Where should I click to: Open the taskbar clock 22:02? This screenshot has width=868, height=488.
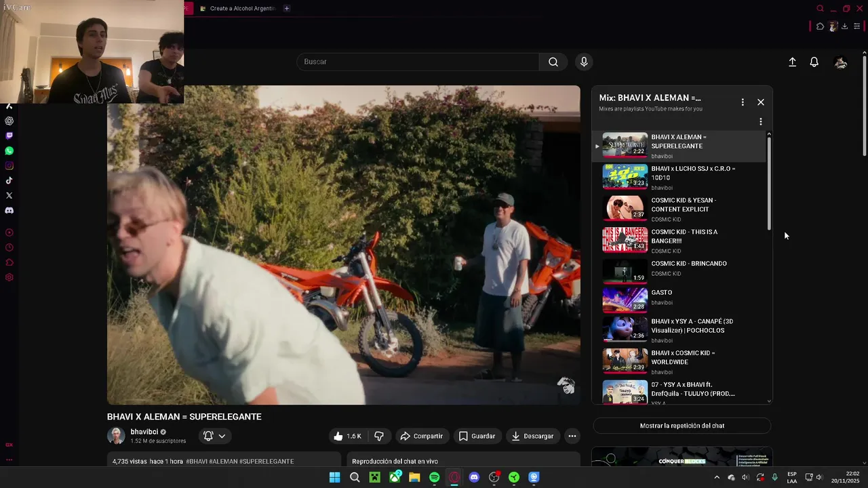pos(846,477)
